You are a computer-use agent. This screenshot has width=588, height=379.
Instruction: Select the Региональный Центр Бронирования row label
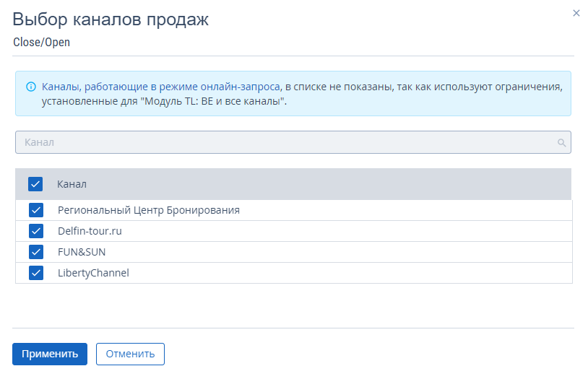[148, 210]
